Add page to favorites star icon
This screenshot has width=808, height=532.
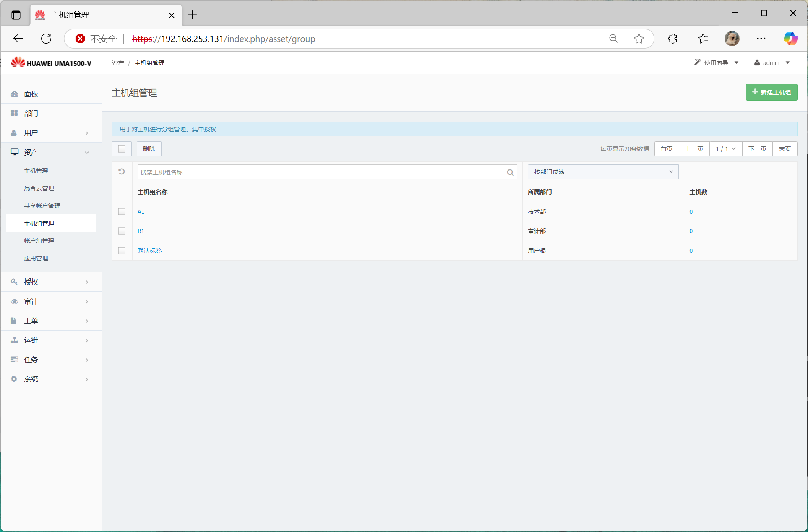click(639, 39)
